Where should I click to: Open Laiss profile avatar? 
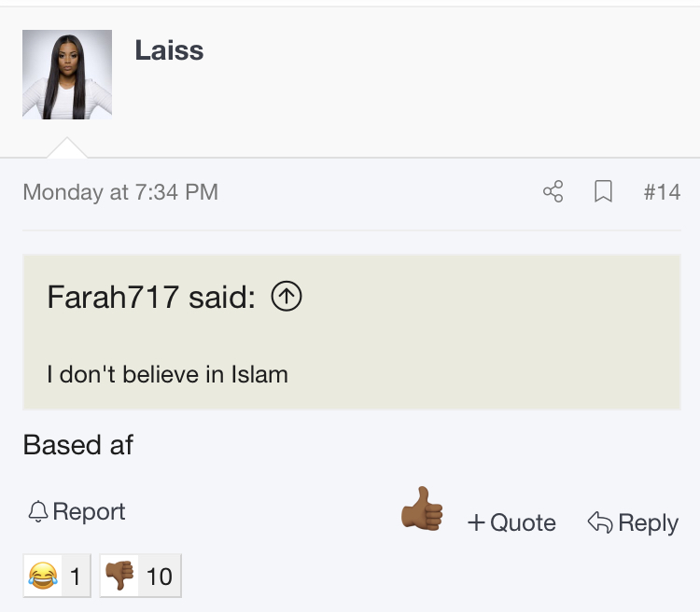pos(67,75)
